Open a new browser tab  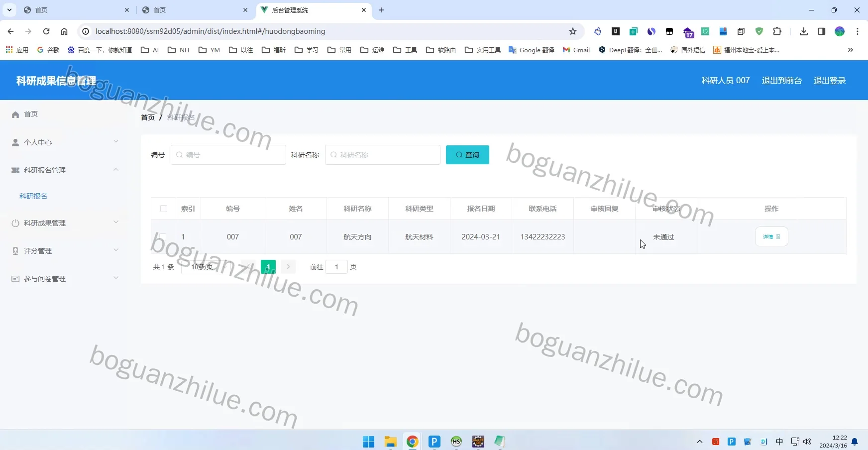382,10
